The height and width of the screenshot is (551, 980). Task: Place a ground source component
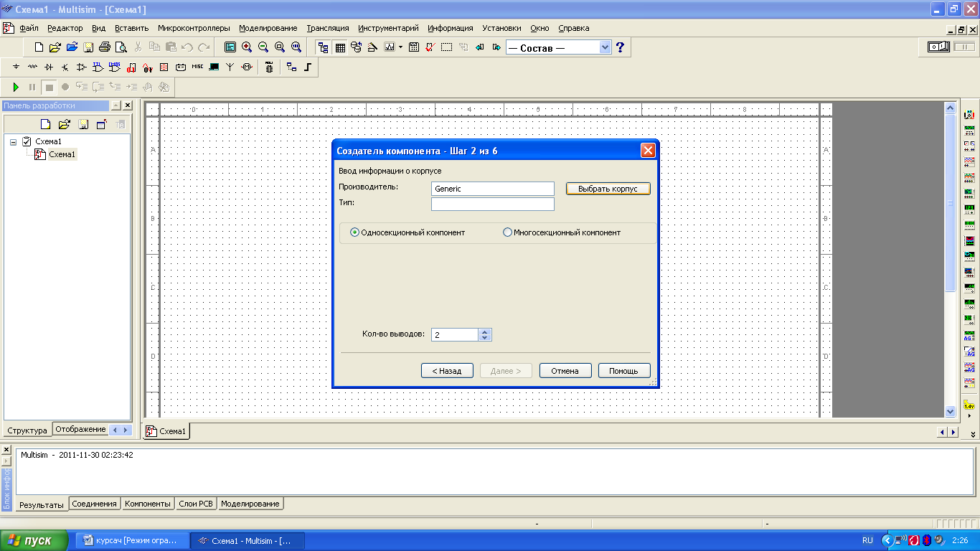point(16,67)
